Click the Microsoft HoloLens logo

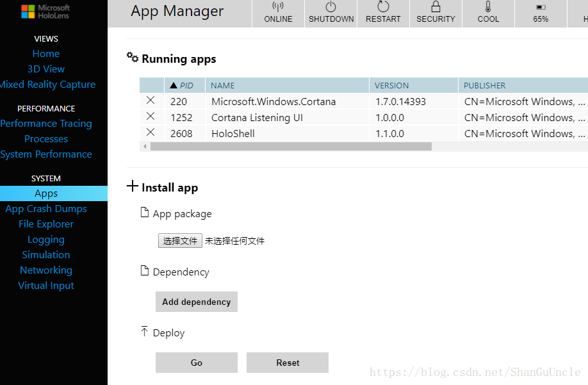tap(45, 12)
